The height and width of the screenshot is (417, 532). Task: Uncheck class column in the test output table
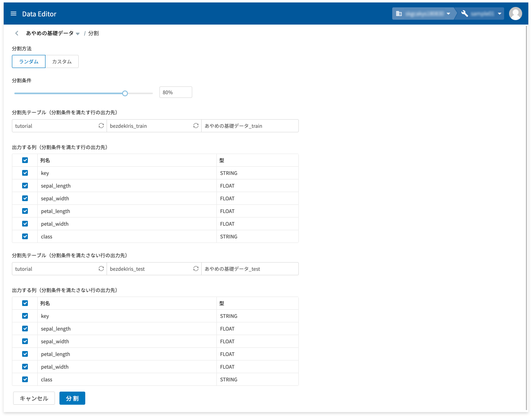click(25, 379)
